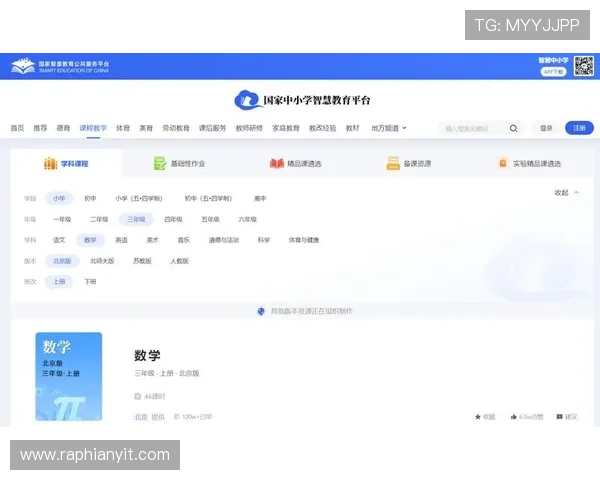Pick subject 道德与法治
The image size is (600, 480).
point(224,240)
